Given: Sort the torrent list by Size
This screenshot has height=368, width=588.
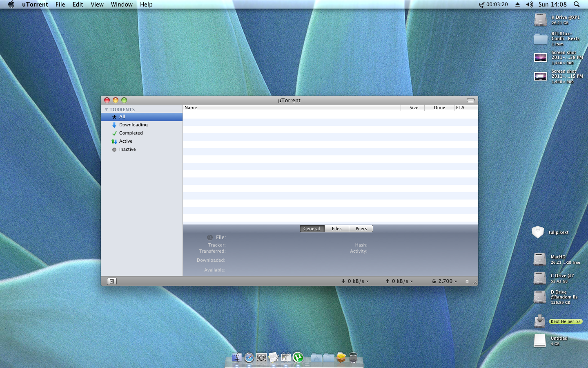Looking at the screenshot, I should (413, 108).
